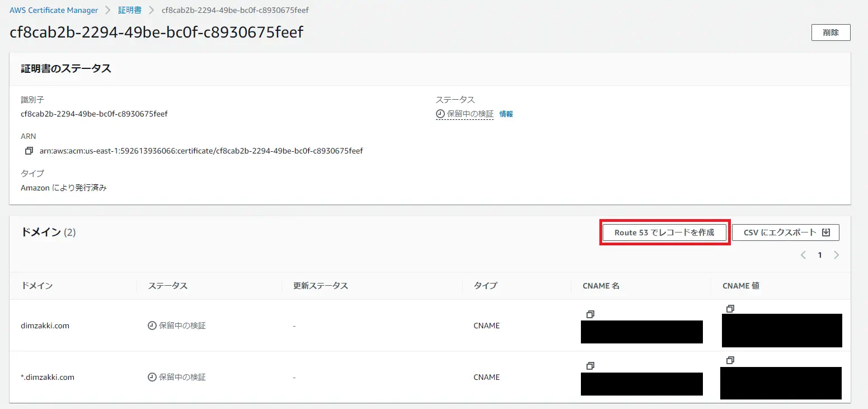Select page 1 in the pagination control
This screenshot has height=409, width=868.
click(x=820, y=254)
